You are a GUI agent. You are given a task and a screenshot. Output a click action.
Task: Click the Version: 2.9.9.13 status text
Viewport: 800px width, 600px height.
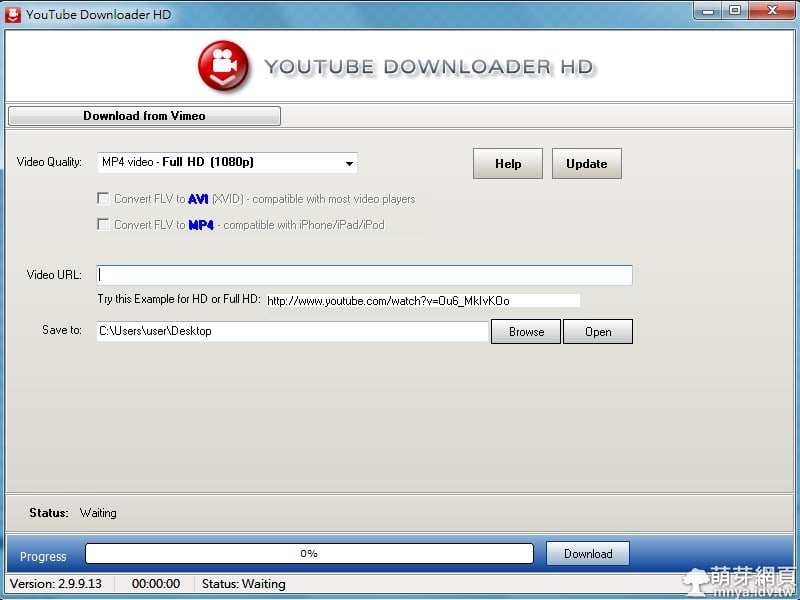pos(56,584)
